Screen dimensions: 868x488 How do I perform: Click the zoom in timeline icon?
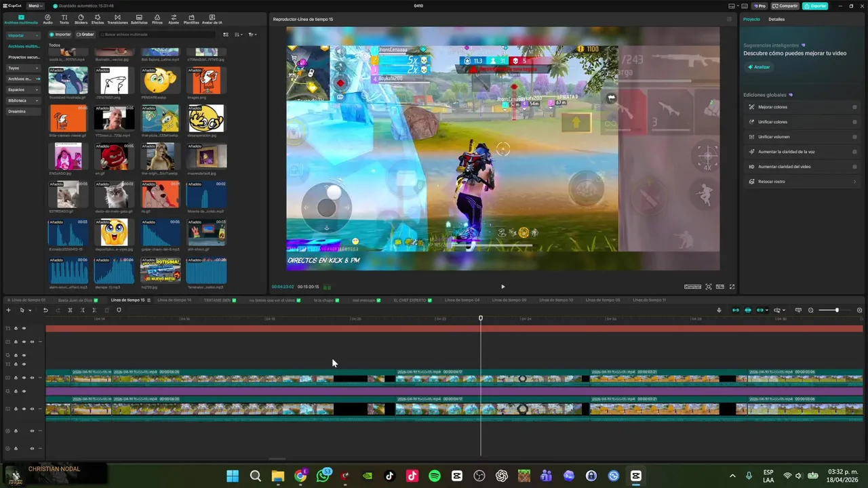(859, 310)
